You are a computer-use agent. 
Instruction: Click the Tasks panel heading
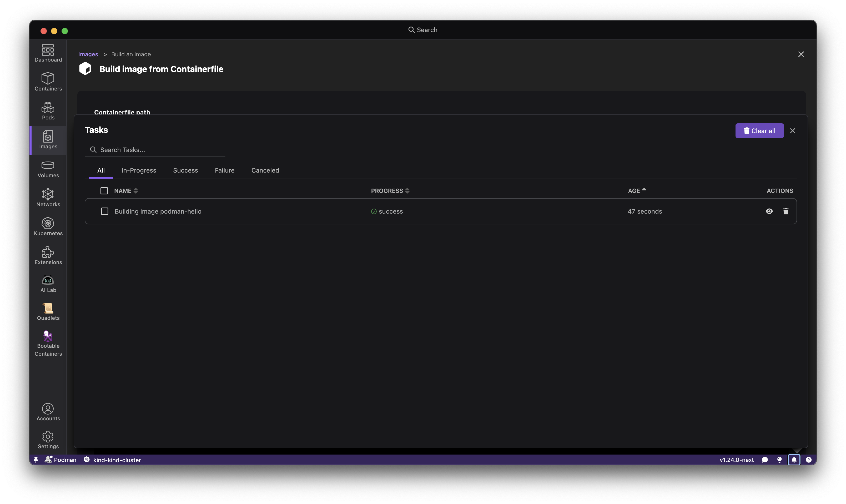tap(97, 130)
